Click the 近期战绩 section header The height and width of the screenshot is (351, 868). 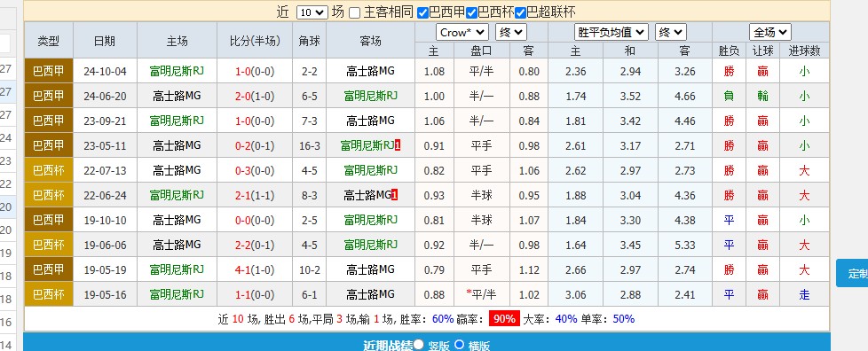(388, 346)
